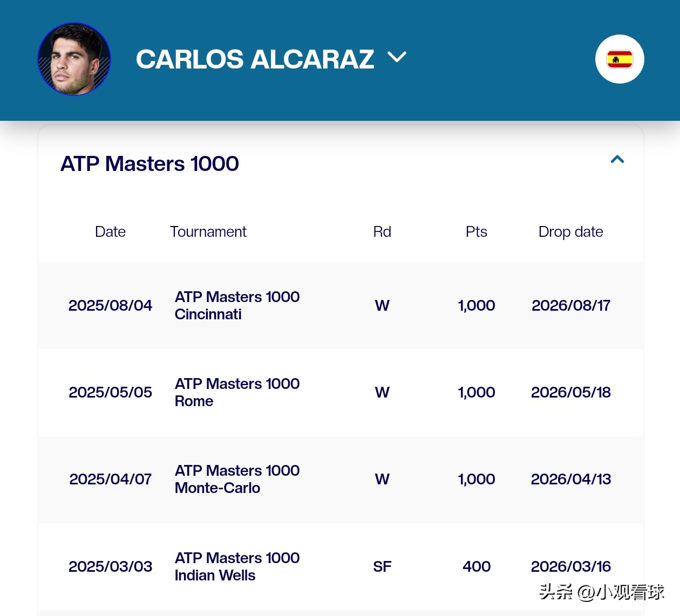Viewport: 680px width, 616px height.
Task: Click Carlos Alcaraz profile photo
Action: point(74,59)
